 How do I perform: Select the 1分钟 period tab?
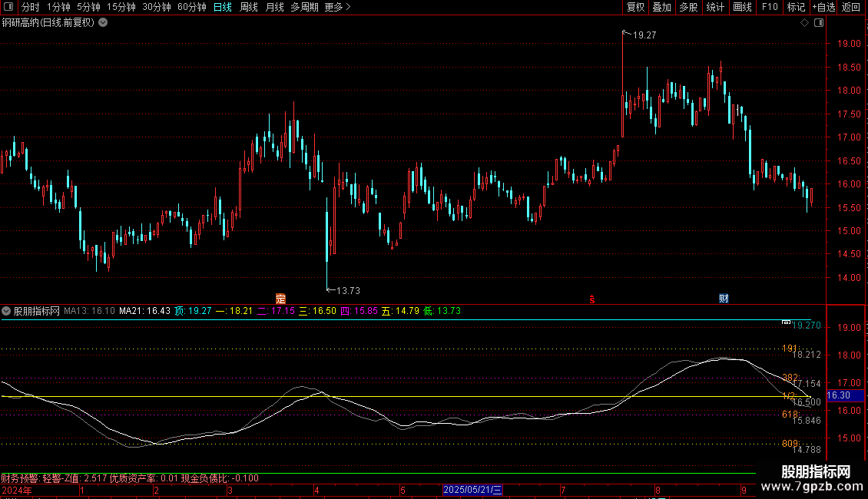58,7
